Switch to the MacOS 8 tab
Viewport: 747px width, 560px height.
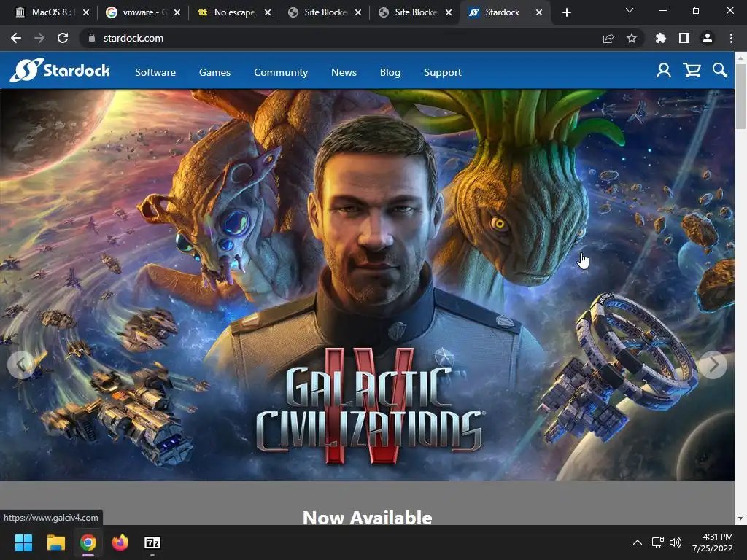[52, 12]
